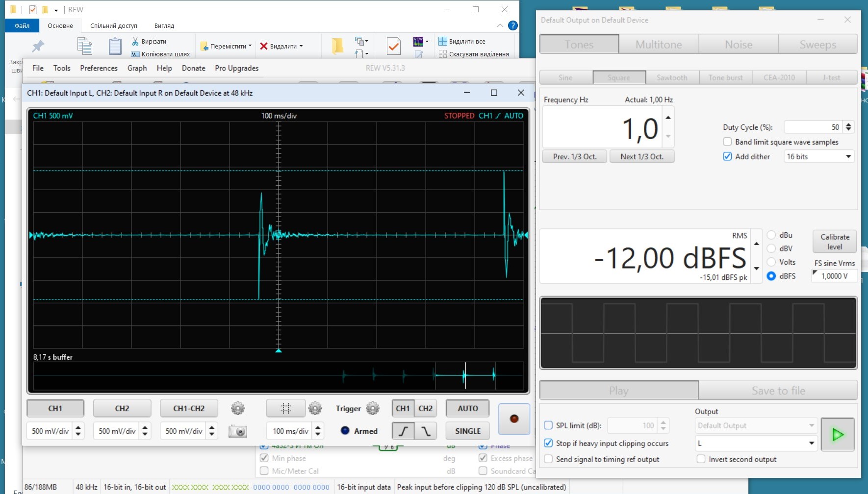This screenshot has height=494, width=868.
Task: Switch to the Sawtooth waveform tab
Action: point(672,77)
